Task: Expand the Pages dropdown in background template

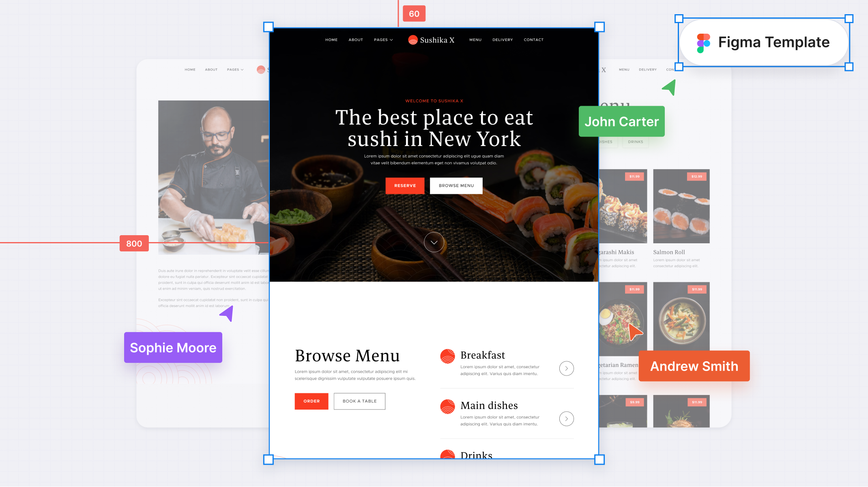Action: 236,69
